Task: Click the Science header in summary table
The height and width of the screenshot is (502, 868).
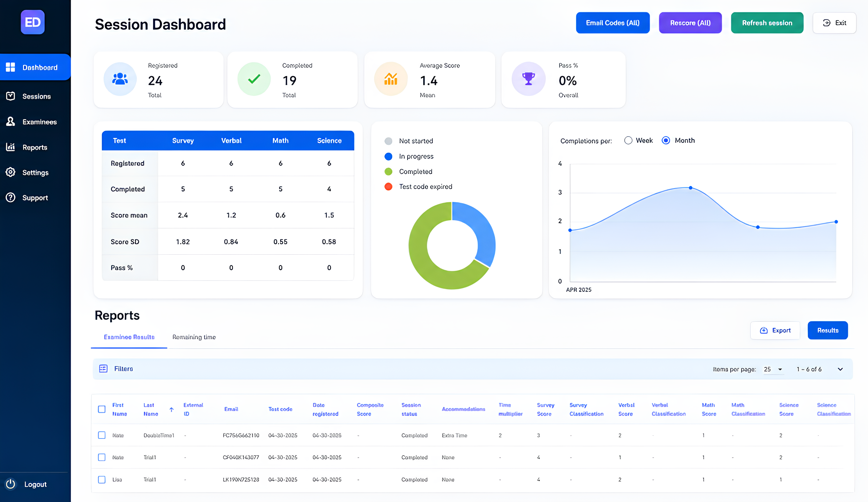Action: [329, 140]
